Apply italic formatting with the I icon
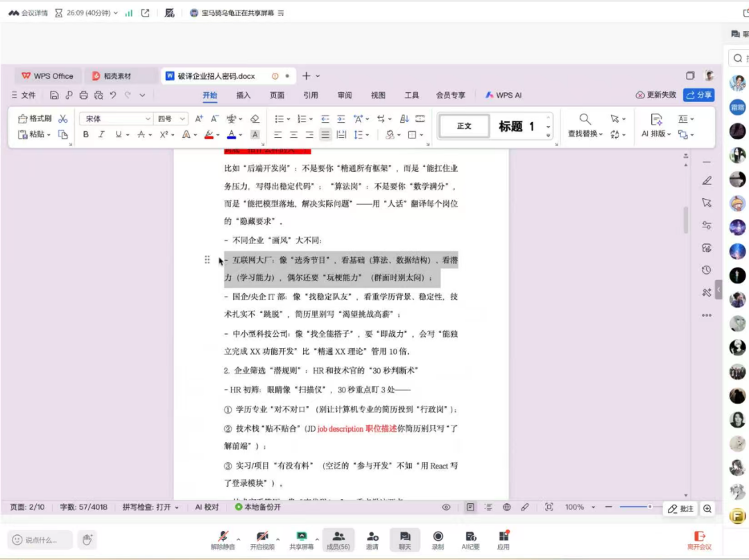The width and height of the screenshot is (749, 560). pos(101,134)
